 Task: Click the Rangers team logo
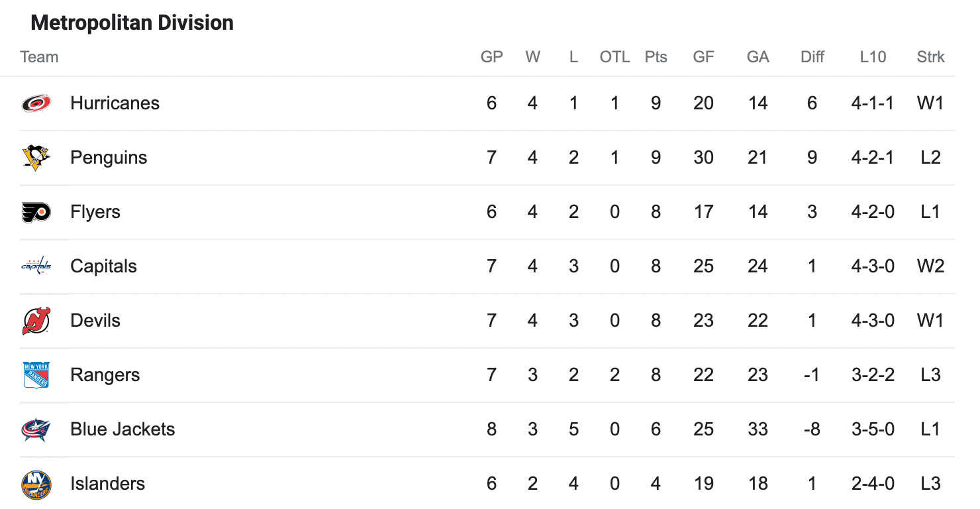[x=36, y=375]
